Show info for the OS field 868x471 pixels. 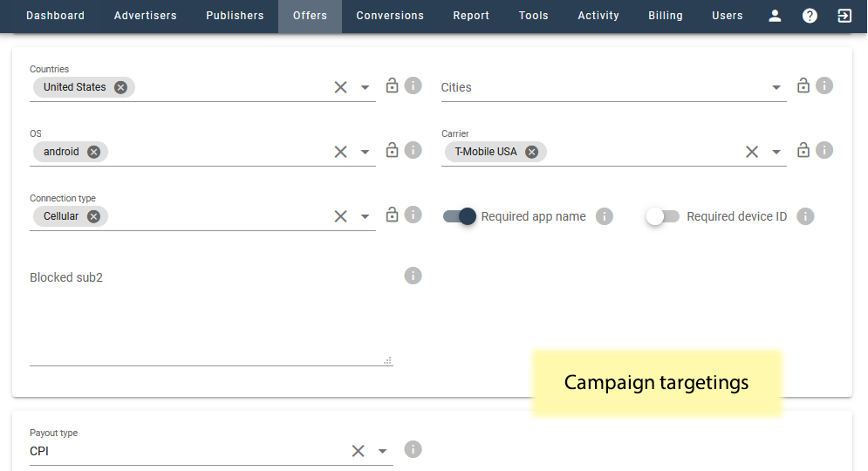pyautogui.click(x=413, y=151)
